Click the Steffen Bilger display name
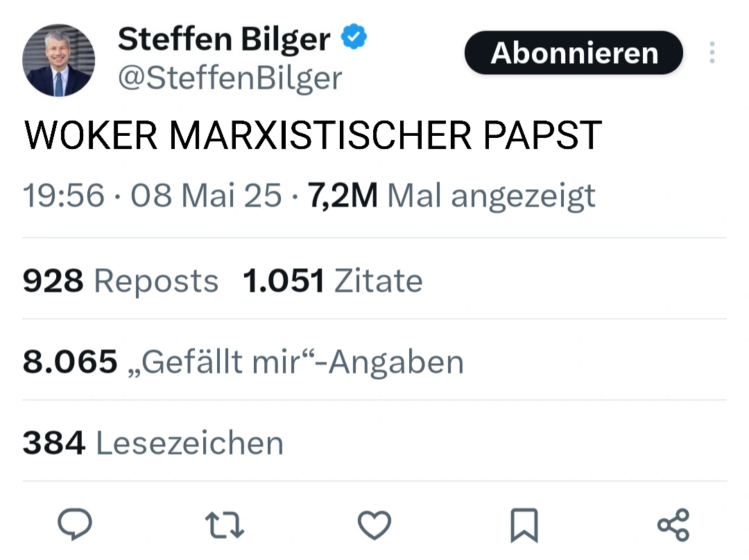749x560 pixels. pyautogui.click(x=223, y=40)
